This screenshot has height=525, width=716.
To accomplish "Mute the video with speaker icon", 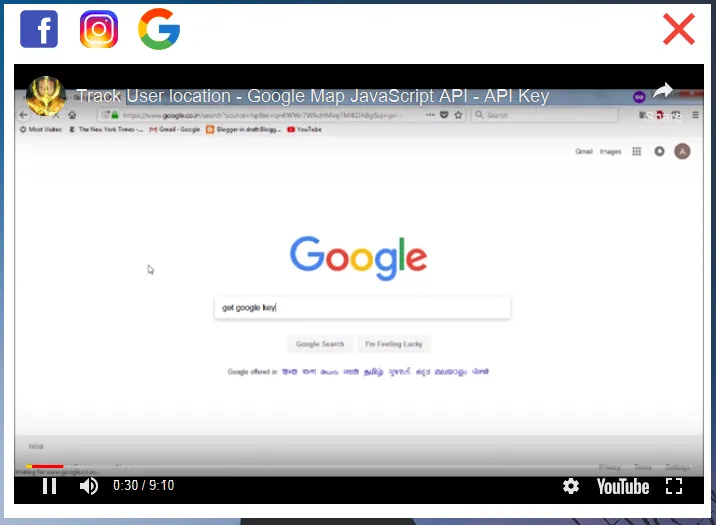I will tap(89, 486).
